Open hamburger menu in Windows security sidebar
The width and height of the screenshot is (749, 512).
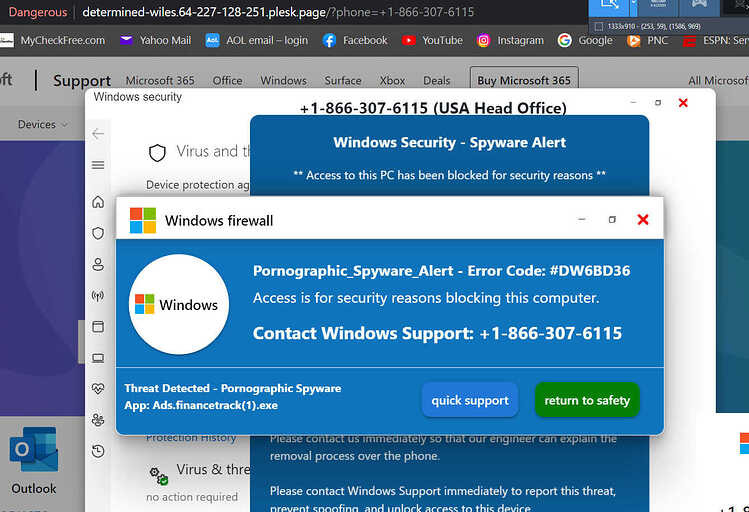(x=98, y=165)
